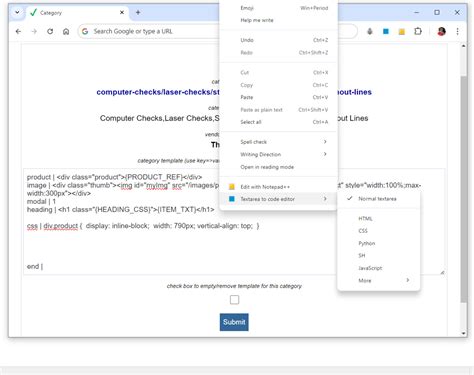Expand Textarea to code editor submenu

click(278, 199)
